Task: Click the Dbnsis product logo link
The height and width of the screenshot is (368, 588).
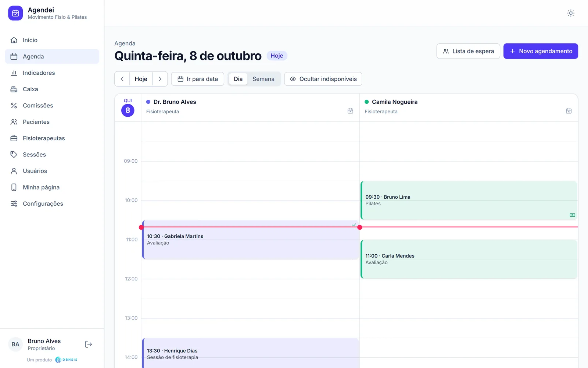Action: (67, 360)
